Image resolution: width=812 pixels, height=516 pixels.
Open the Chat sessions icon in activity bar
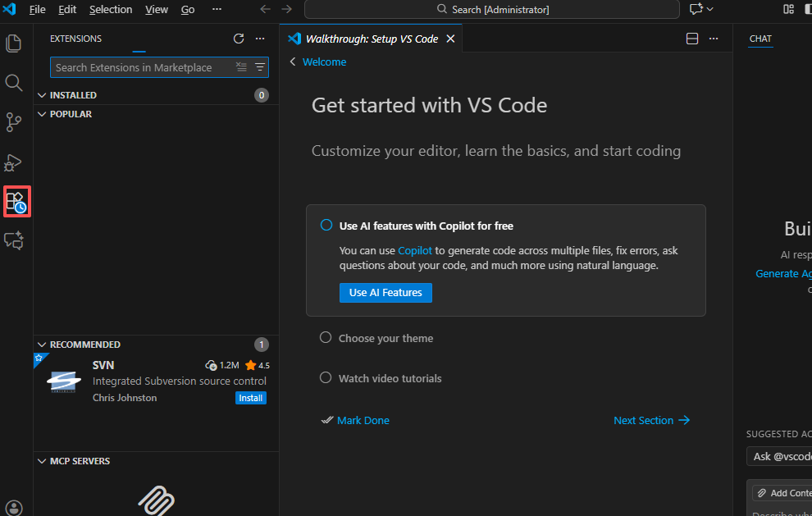[x=13, y=241]
